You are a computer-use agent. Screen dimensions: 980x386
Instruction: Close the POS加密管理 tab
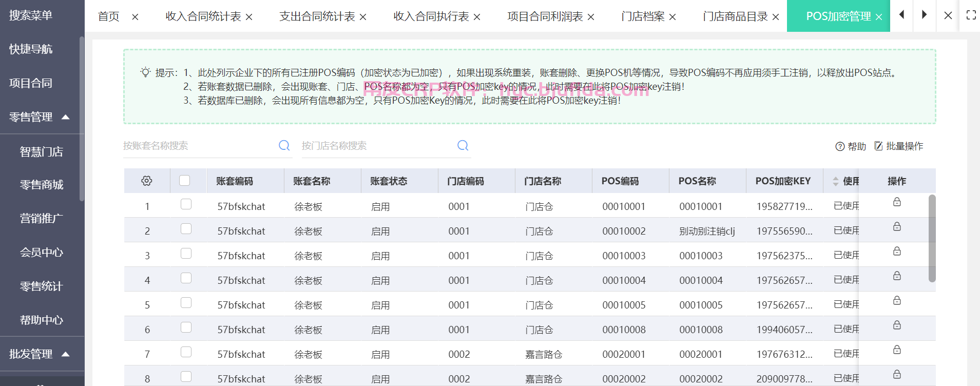click(879, 17)
